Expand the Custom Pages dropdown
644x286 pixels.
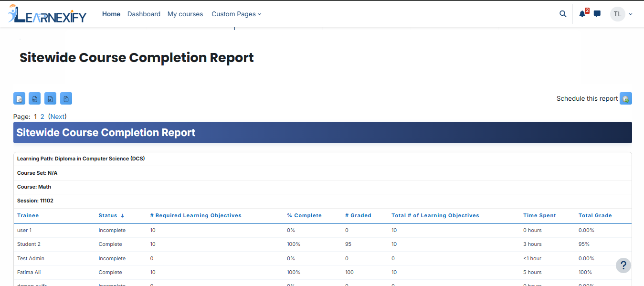click(x=236, y=14)
